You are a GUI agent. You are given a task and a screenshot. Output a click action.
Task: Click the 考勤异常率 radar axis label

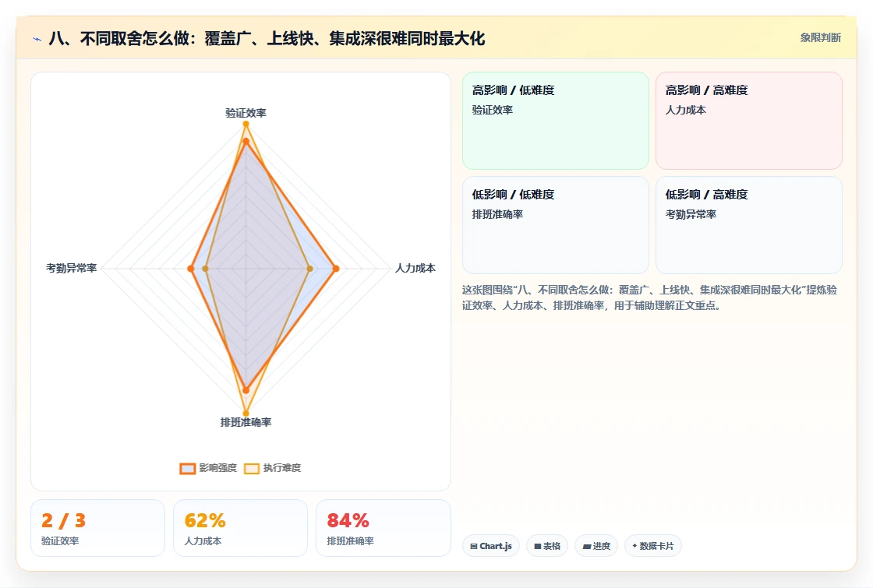click(x=71, y=268)
